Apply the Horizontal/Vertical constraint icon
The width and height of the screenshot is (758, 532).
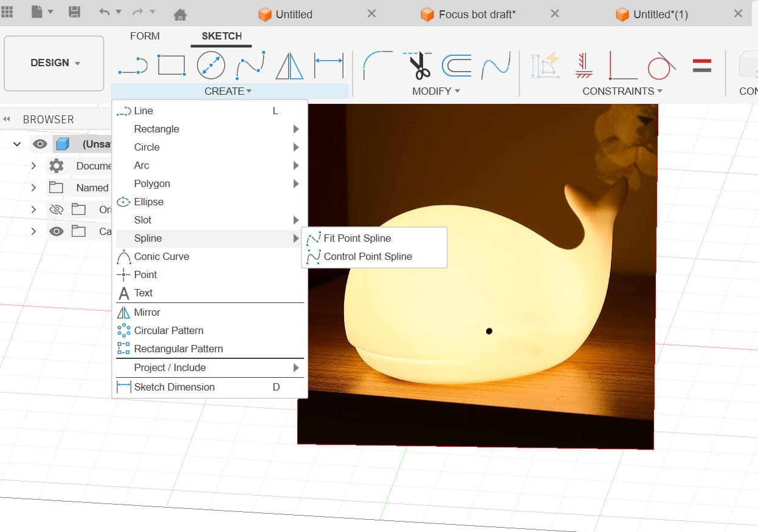click(x=584, y=66)
